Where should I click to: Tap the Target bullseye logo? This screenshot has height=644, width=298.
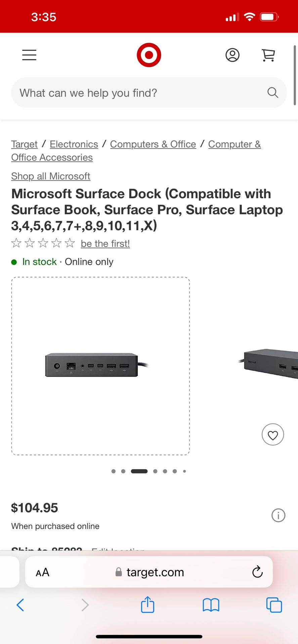(149, 55)
